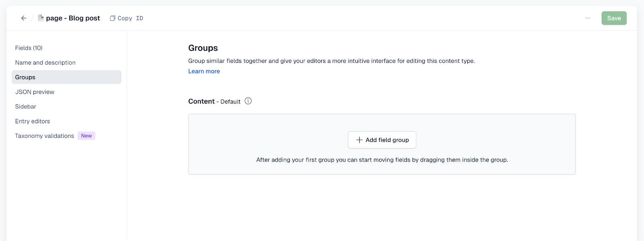Follow the Learn more link

pos(204,71)
